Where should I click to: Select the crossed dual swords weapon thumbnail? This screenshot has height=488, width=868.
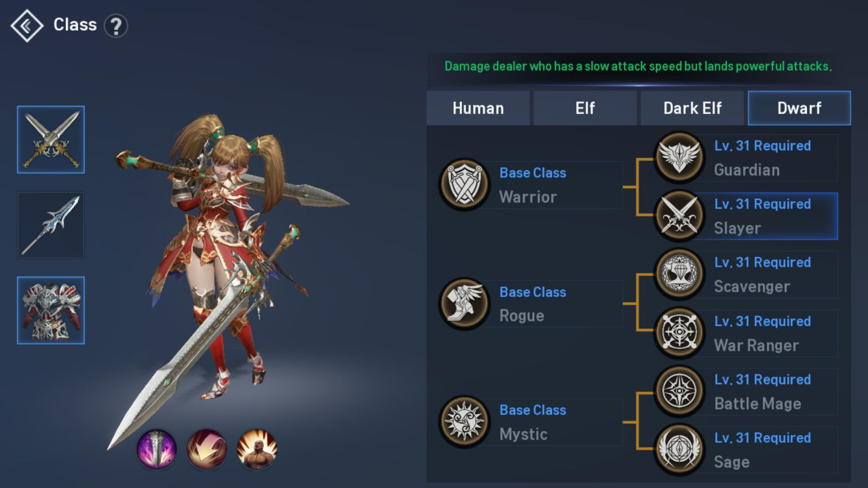tap(51, 140)
